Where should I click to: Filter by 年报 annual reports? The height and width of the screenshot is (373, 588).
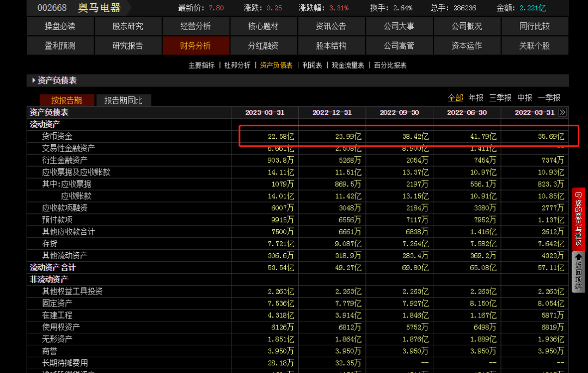coord(476,98)
